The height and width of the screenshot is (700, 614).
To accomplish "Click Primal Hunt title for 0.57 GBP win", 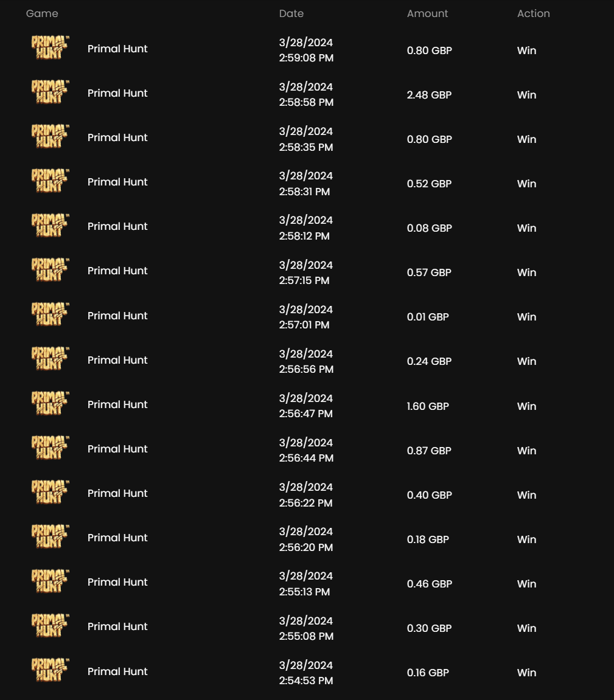I will coord(117,271).
